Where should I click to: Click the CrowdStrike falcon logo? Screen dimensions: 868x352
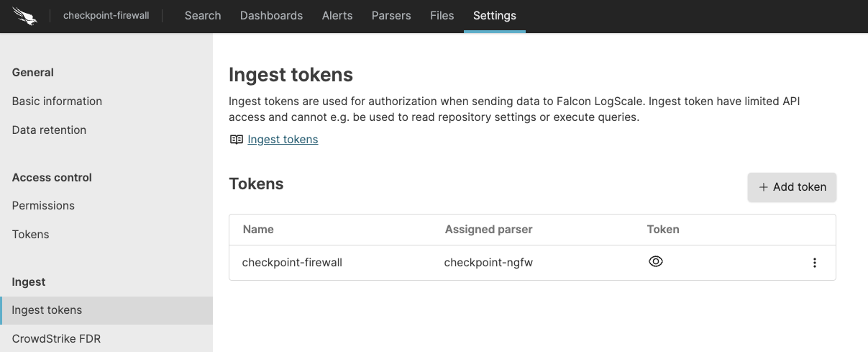pos(24,15)
